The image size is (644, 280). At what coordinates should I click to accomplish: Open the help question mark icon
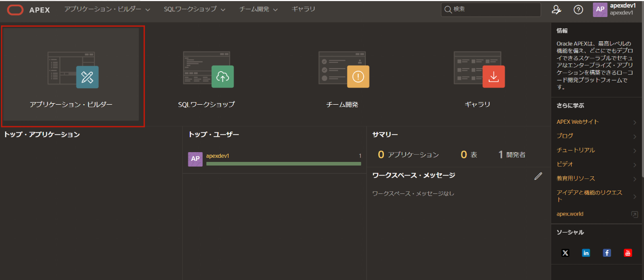[x=578, y=10]
